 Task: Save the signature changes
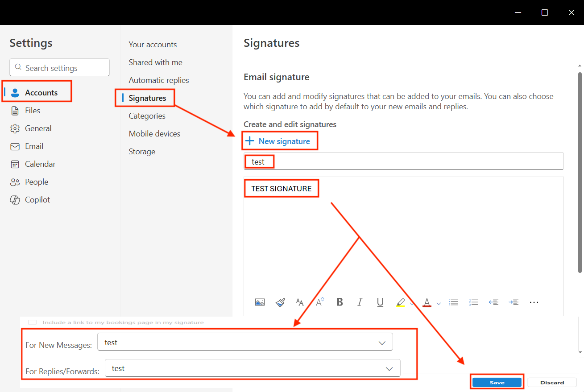pos(497,382)
